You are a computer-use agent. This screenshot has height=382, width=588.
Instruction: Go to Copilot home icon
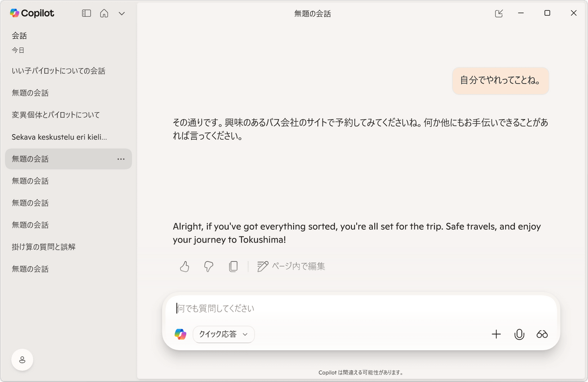(x=104, y=14)
